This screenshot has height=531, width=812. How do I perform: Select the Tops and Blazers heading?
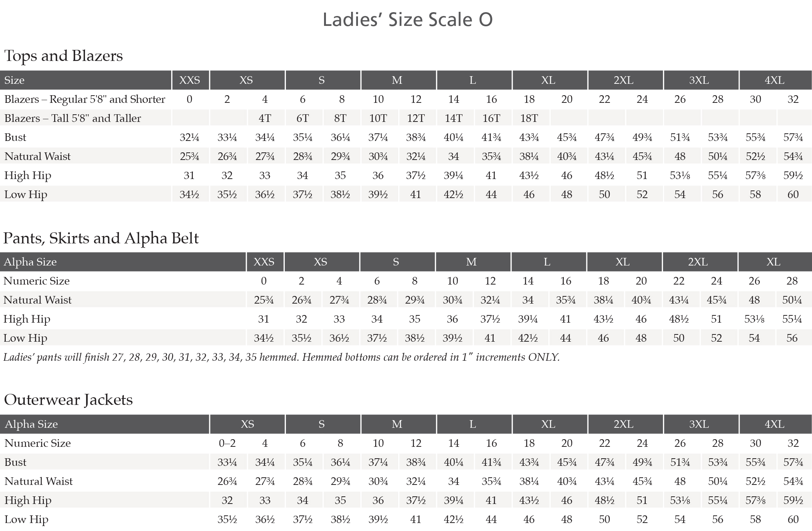pos(64,56)
